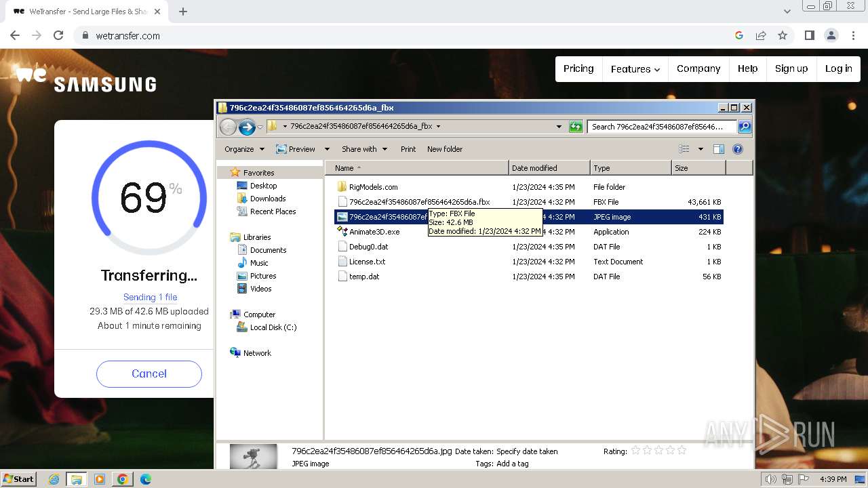Viewport: 868px width, 488px height.
Task: Open the Start menu
Action: point(18,479)
